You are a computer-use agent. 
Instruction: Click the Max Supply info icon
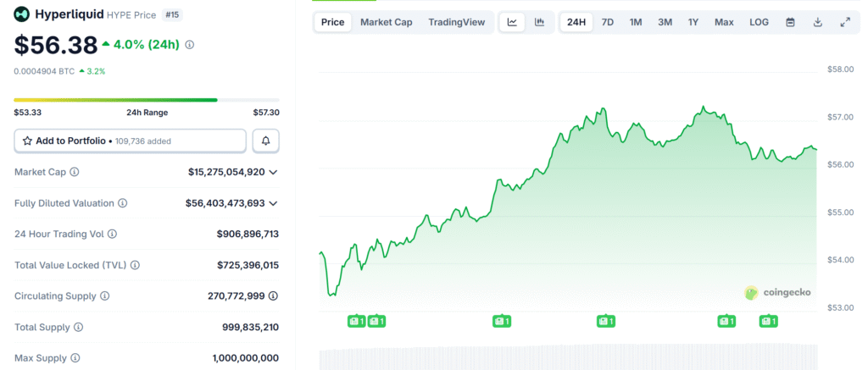[75, 358]
